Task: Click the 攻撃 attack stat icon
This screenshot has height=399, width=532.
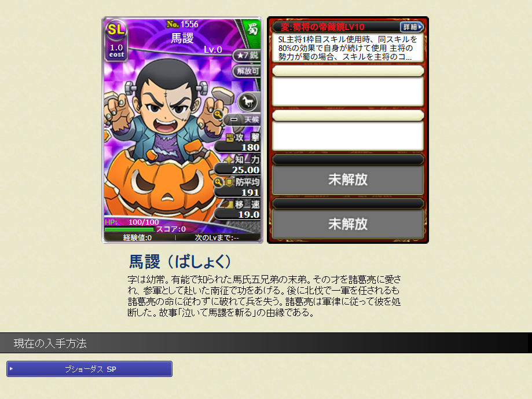Action: click(230, 137)
